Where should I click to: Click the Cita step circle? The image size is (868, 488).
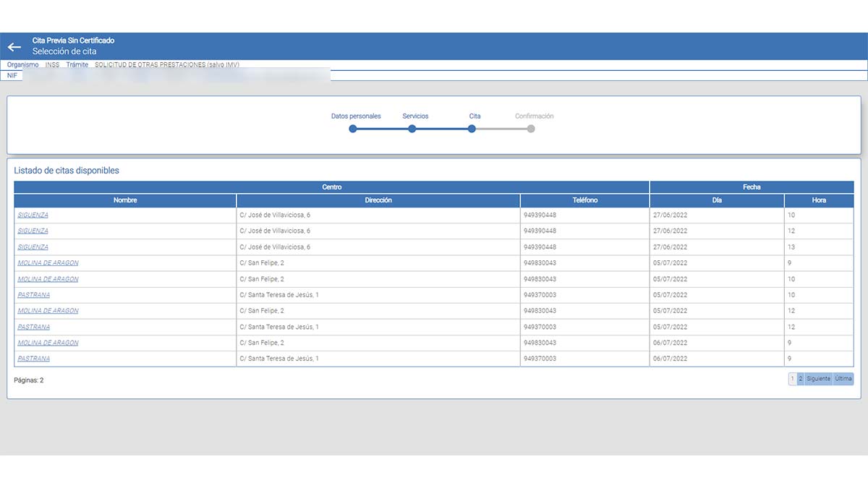click(472, 129)
